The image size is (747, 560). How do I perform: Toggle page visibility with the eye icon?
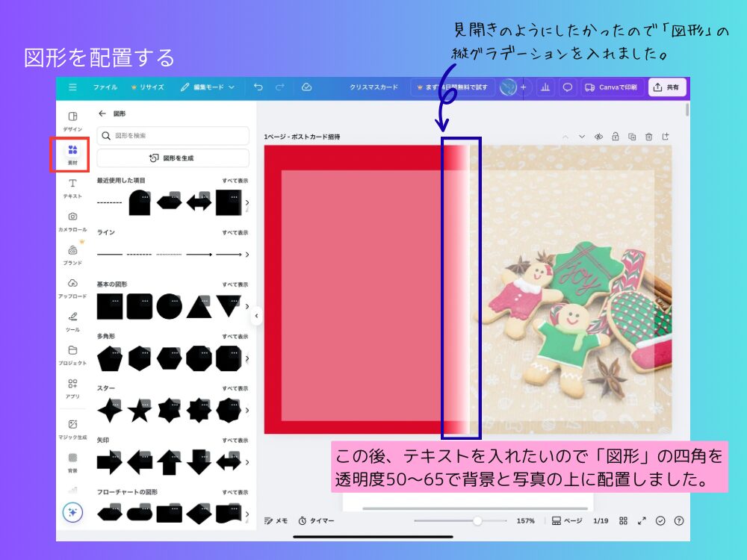(598, 137)
